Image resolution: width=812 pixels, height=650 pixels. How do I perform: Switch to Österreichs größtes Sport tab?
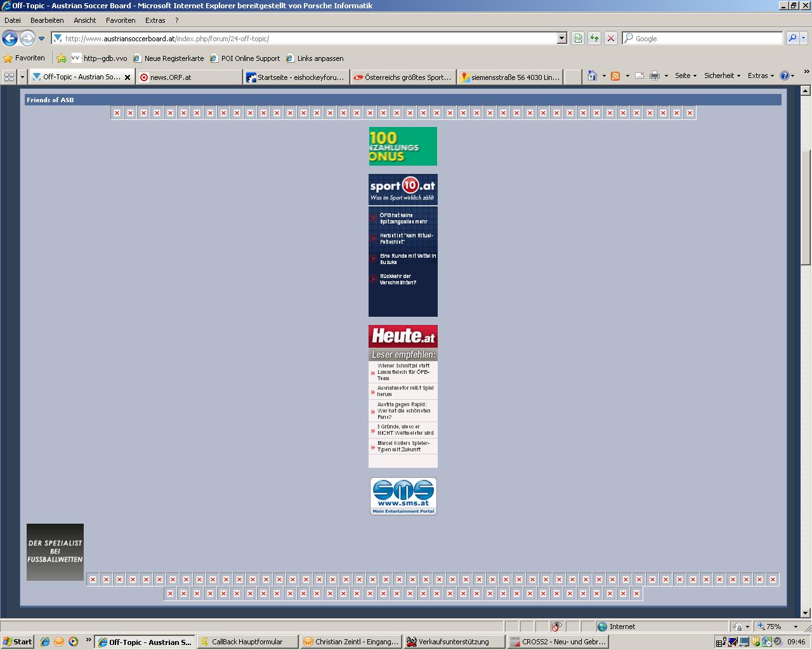click(x=403, y=77)
